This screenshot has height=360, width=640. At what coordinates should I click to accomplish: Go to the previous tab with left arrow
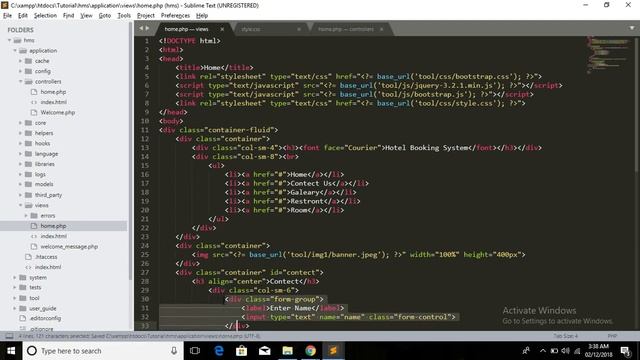tap(141, 28)
